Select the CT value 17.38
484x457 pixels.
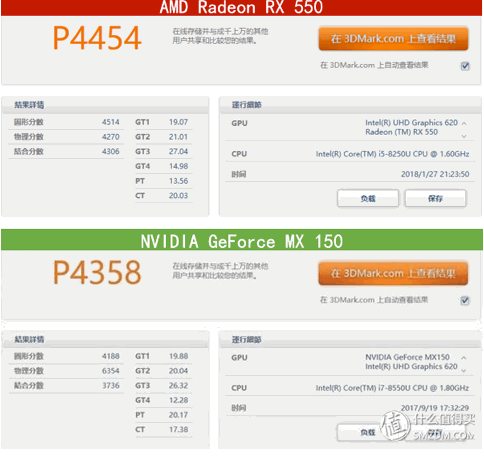(178, 430)
